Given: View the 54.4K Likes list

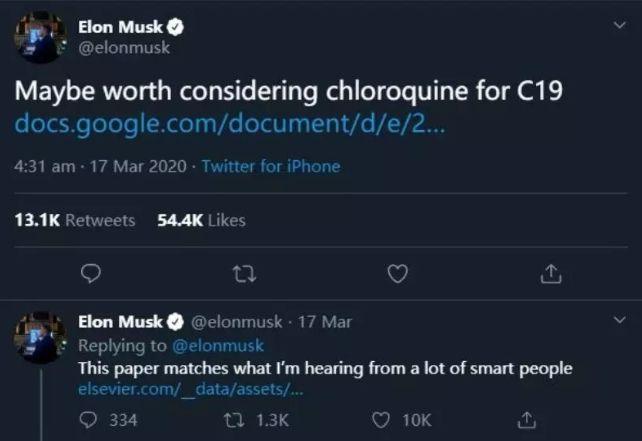Looking at the screenshot, I should 201,220.
